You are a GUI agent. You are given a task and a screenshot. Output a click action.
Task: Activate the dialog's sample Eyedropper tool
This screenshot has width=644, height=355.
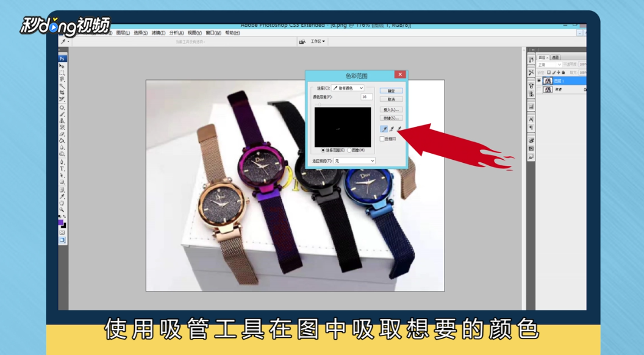coord(384,129)
